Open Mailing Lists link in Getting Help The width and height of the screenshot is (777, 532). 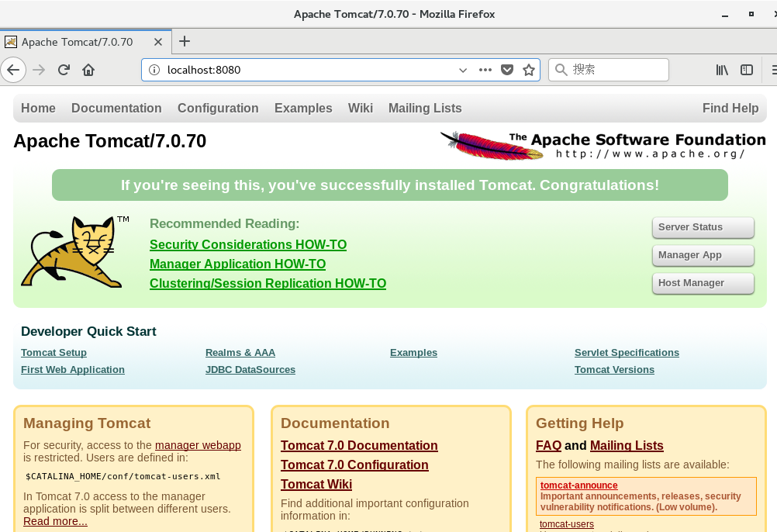click(627, 445)
